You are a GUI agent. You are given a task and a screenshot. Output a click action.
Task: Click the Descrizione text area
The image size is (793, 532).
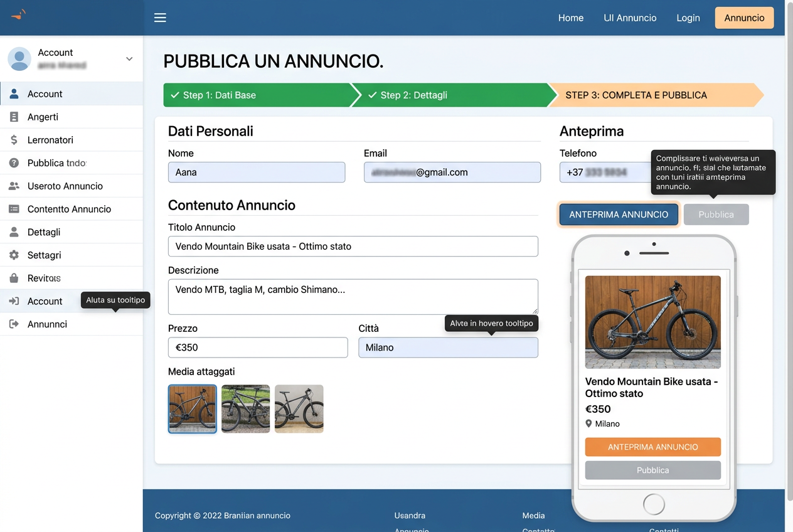point(353,297)
